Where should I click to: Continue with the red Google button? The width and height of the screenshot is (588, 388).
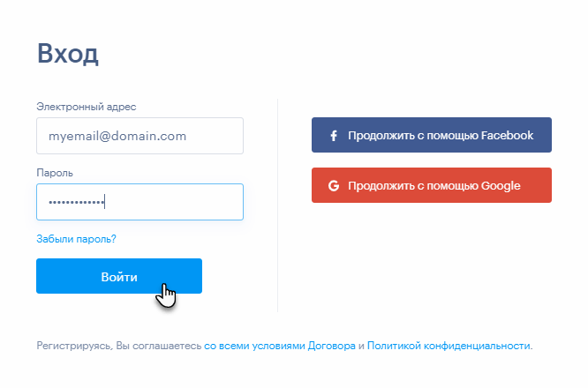431,185
